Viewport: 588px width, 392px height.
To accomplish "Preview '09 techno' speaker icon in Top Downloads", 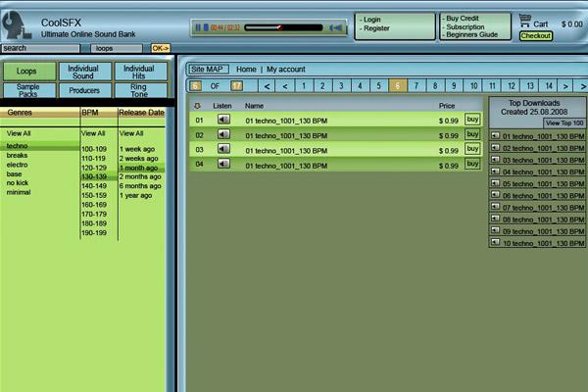I will [x=495, y=230].
